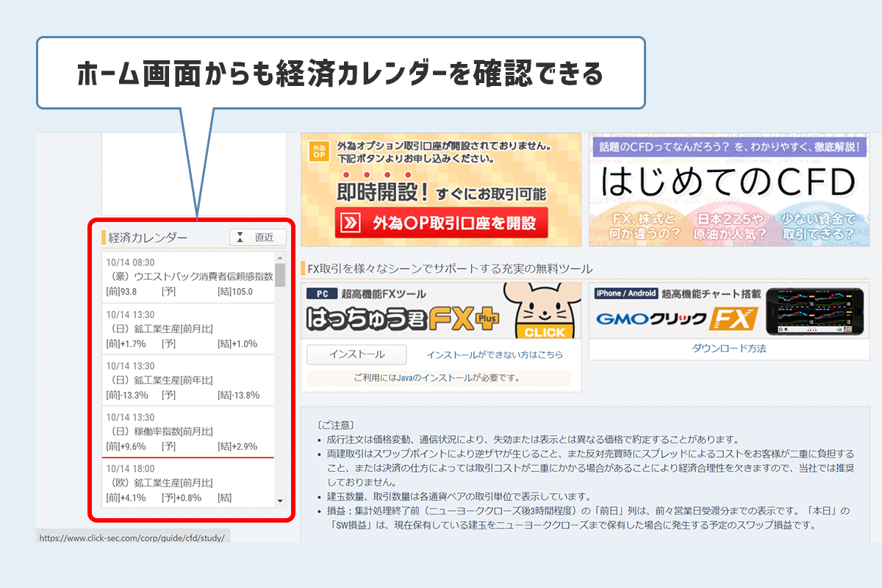This screenshot has width=882, height=588.
Task: Select the ウエストパック消費者信頼感指数 entry
Action: pyautogui.click(x=188, y=277)
